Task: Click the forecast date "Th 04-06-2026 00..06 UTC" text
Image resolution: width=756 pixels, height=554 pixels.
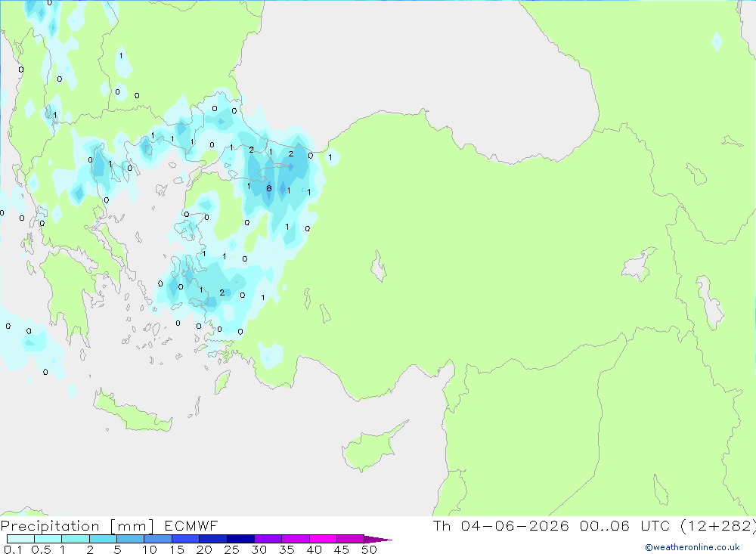Action: point(553,526)
